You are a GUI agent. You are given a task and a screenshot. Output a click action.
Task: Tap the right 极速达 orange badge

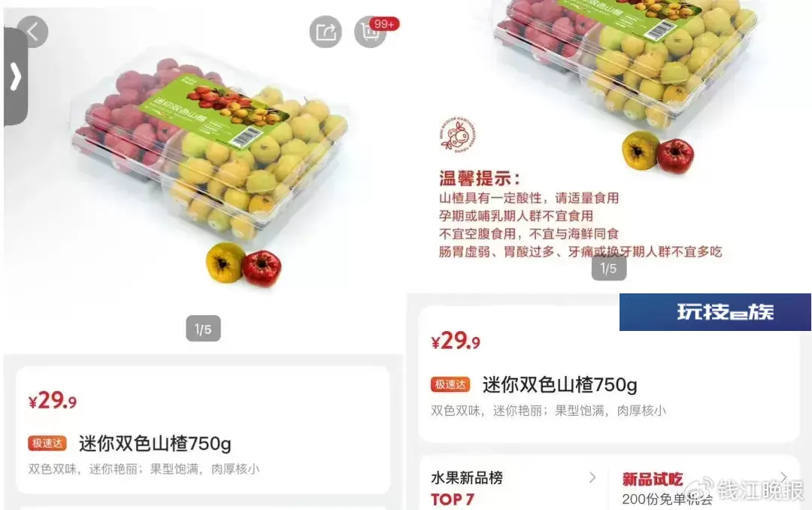click(x=450, y=384)
